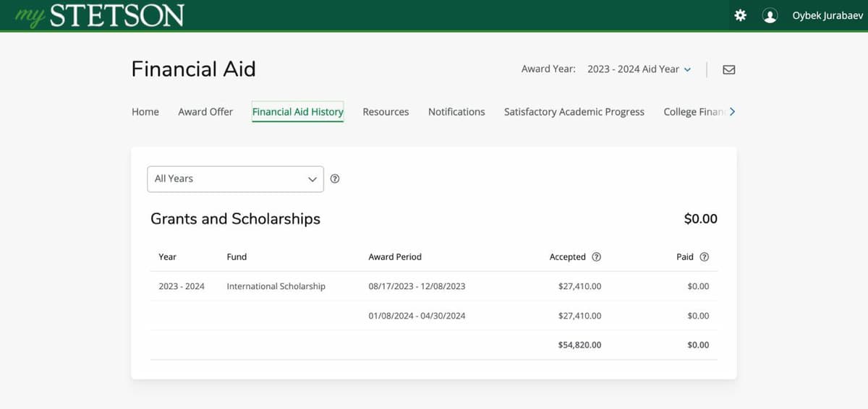Go to the Home tab

(145, 112)
